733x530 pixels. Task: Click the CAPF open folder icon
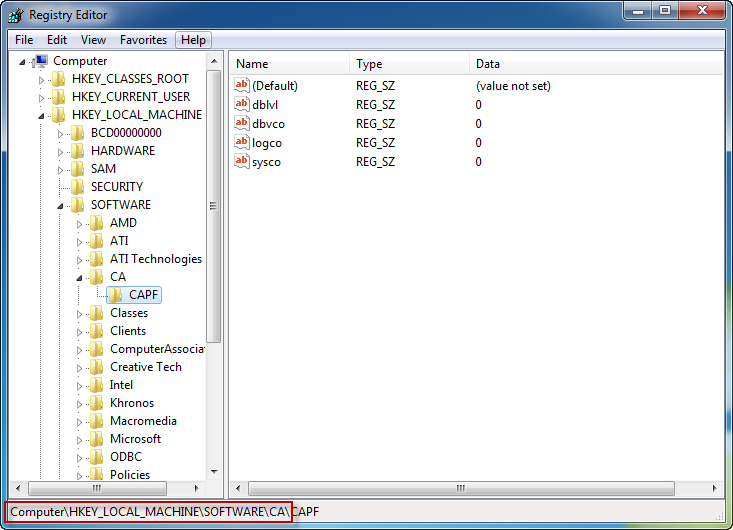[x=115, y=295]
